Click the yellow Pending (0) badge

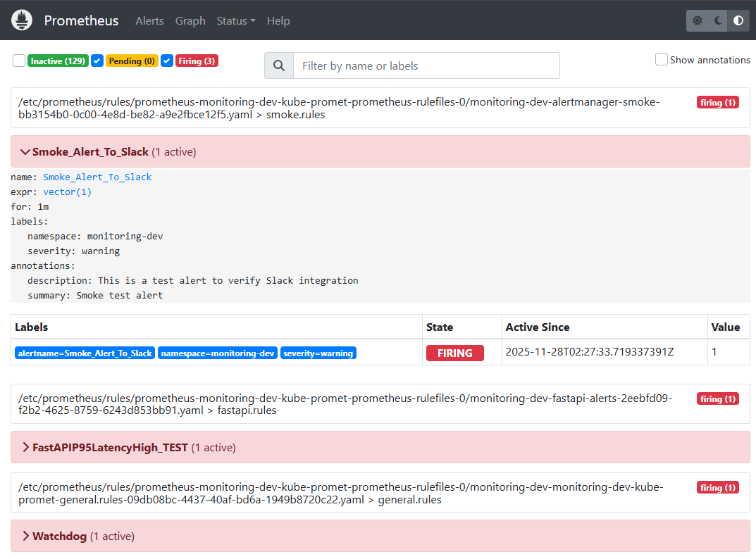point(132,61)
